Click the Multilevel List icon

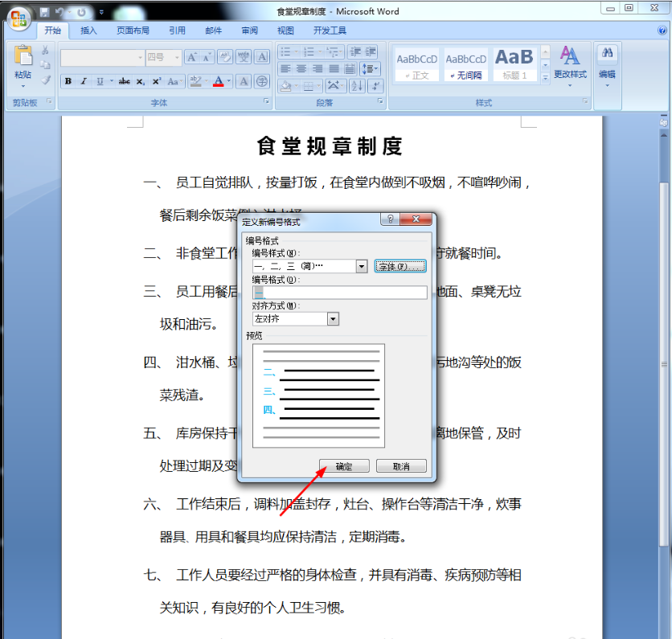click(x=333, y=52)
